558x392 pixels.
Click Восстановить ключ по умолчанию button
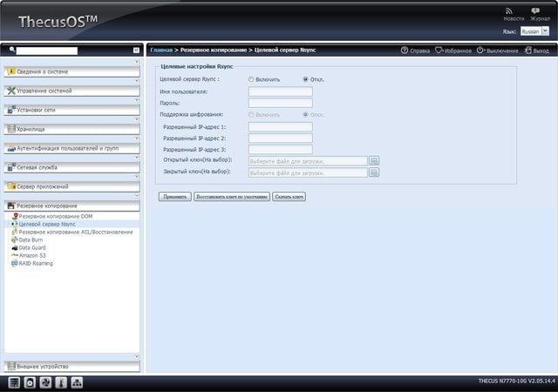(232, 196)
